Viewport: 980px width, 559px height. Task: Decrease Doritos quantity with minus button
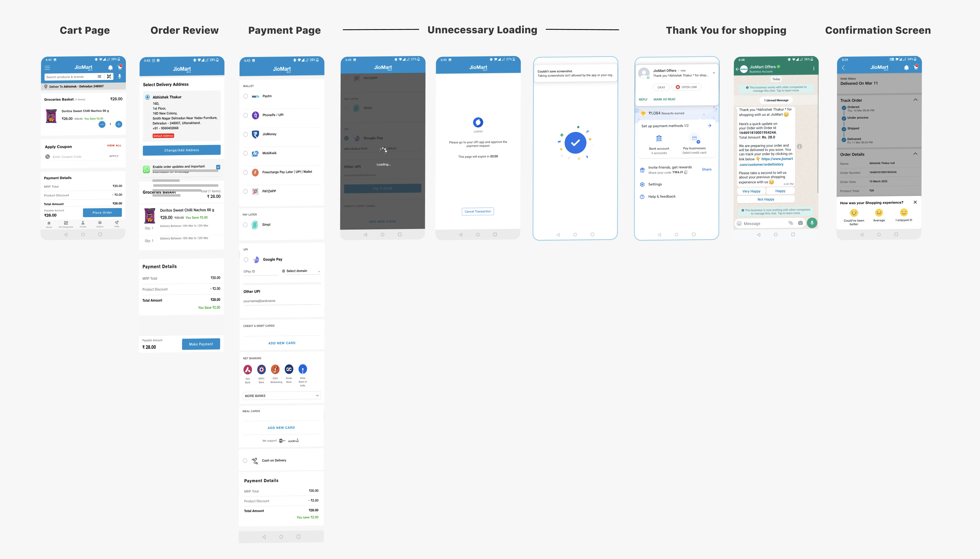pyautogui.click(x=102, y=124)
